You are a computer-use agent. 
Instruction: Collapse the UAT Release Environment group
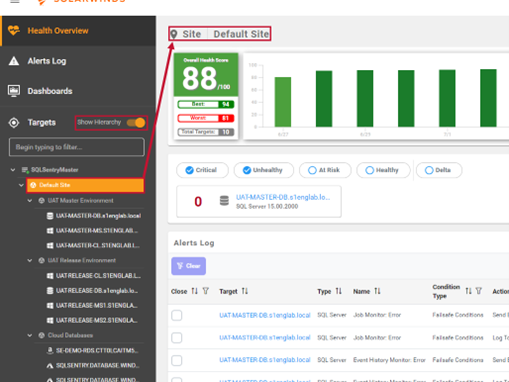pyautogui.click(x=30, y=261)
